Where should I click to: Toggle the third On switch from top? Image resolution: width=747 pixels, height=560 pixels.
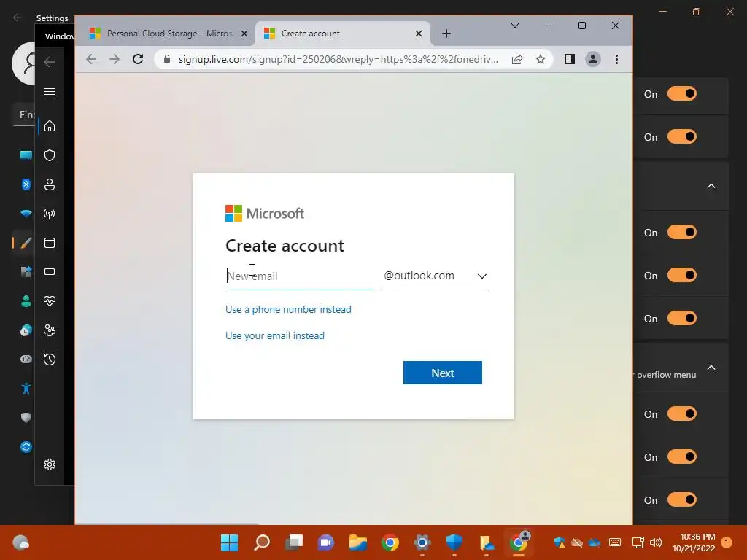click(x=682, y=233)
